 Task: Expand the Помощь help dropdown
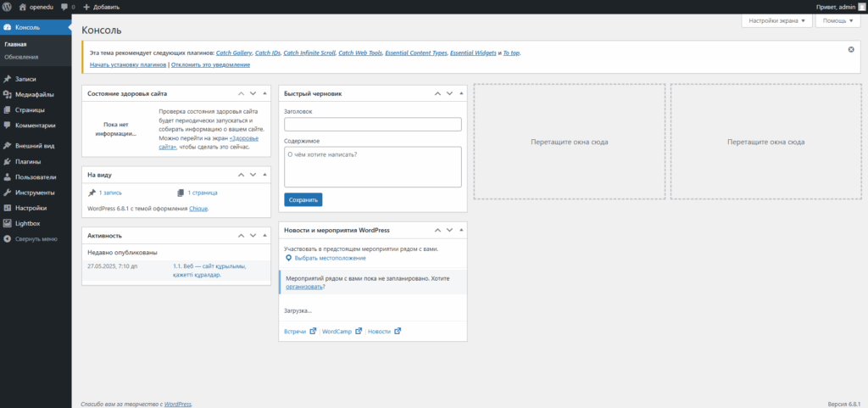[837, 21]
